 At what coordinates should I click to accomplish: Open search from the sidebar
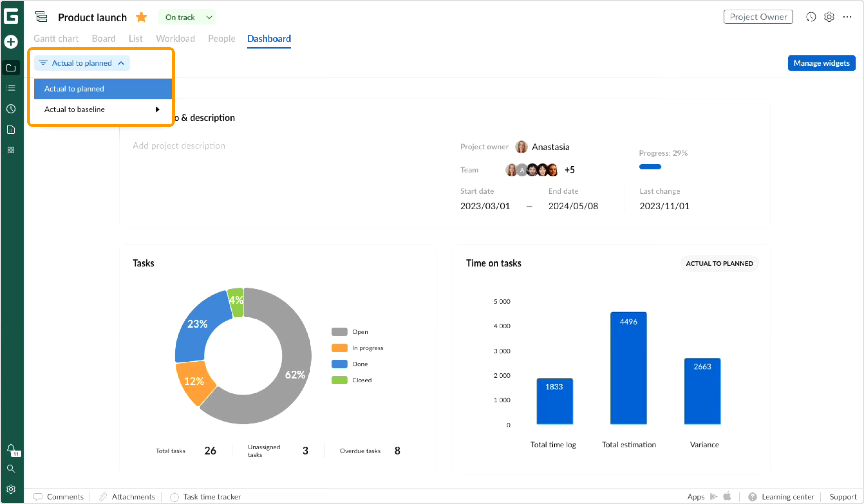(x=11, y=469)
